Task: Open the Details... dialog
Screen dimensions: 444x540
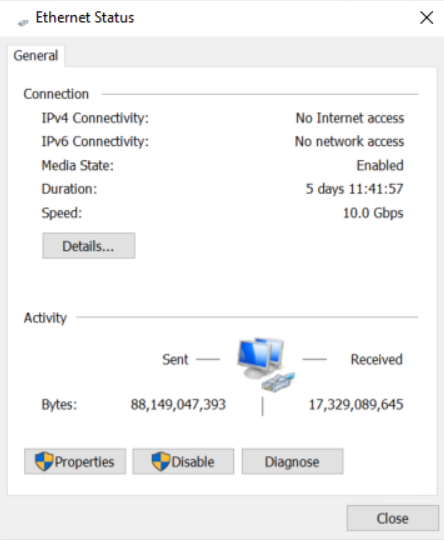Action: (x=89, y=246)
